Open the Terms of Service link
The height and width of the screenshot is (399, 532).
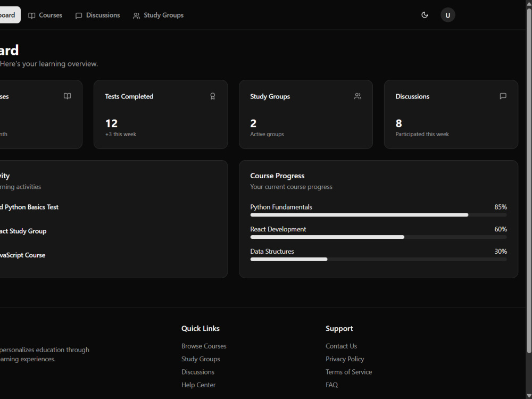(349, 372)
